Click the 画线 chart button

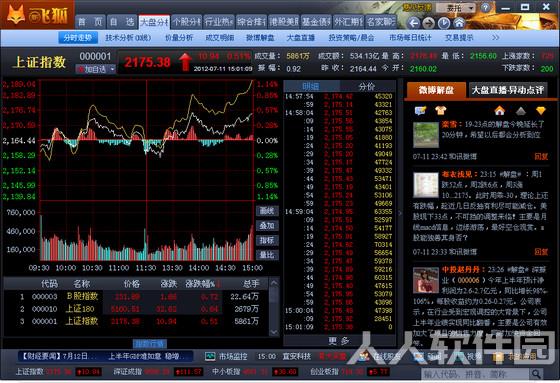pyautogui.click(x=267, y=211)
